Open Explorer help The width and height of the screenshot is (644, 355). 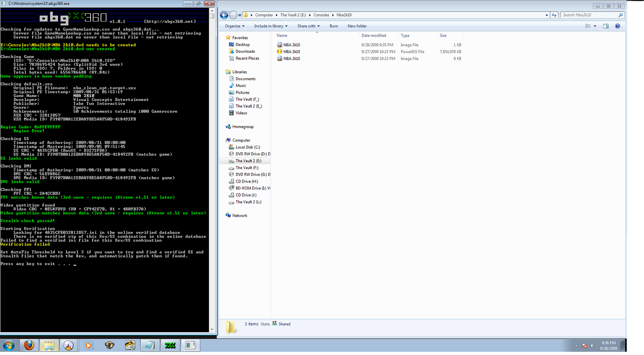(618, 26)
